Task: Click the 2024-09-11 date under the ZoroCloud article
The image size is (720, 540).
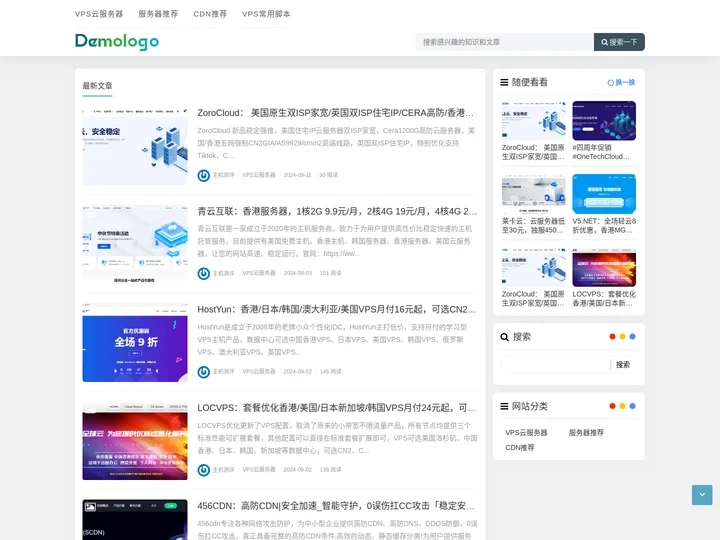Action: tap(298, 175)
